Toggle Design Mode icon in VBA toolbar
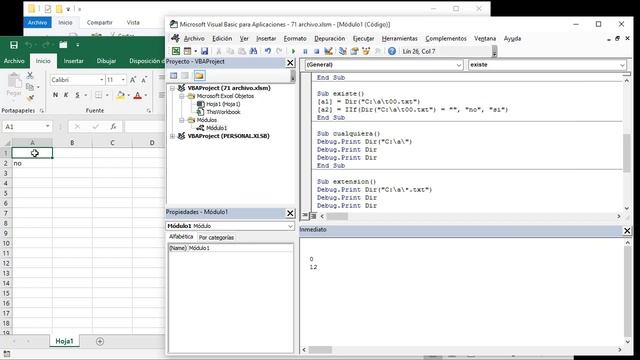The height and width of the screenshot is (360, 640). point(328,51)
